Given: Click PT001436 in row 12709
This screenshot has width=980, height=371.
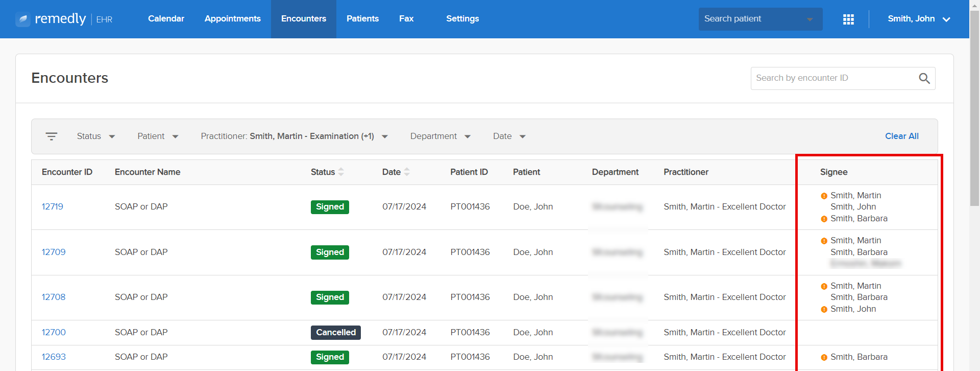Looking at the screenshot, I should click(470, 252).
